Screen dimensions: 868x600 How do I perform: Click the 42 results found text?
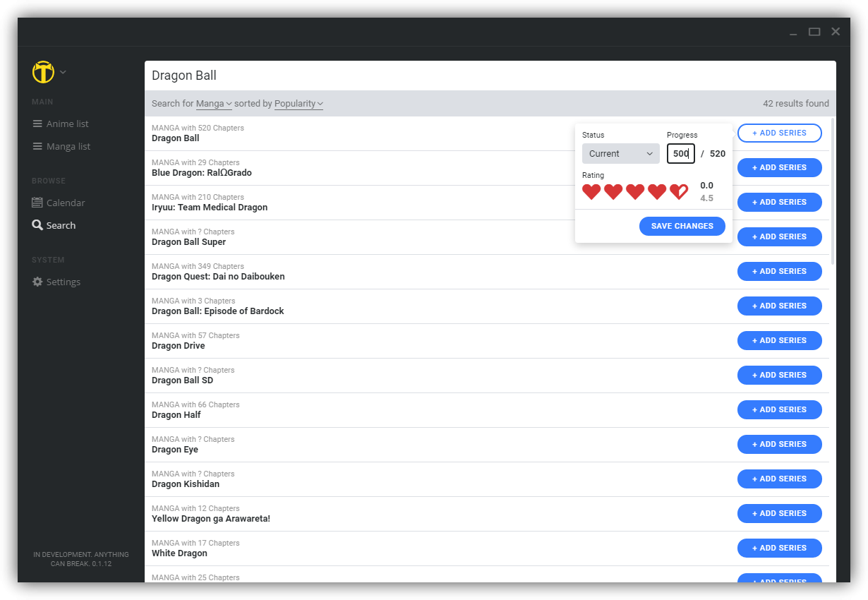pyautogui.click(x=796, y=104)
